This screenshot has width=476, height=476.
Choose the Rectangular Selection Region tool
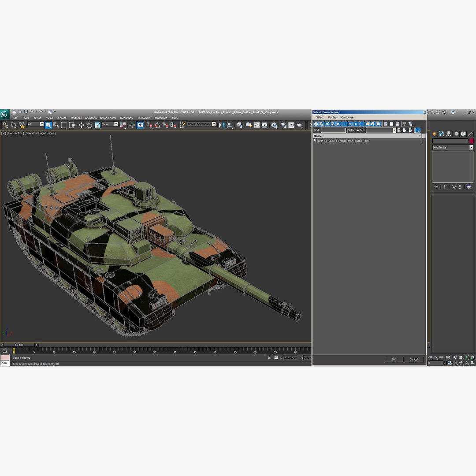tap(64, 125)
